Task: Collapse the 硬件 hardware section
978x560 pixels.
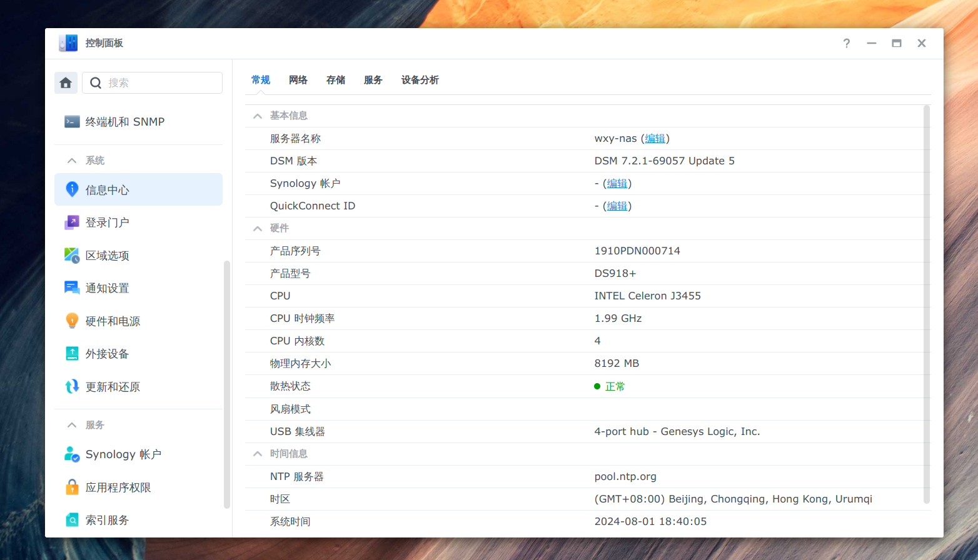Action: [258, 229]
